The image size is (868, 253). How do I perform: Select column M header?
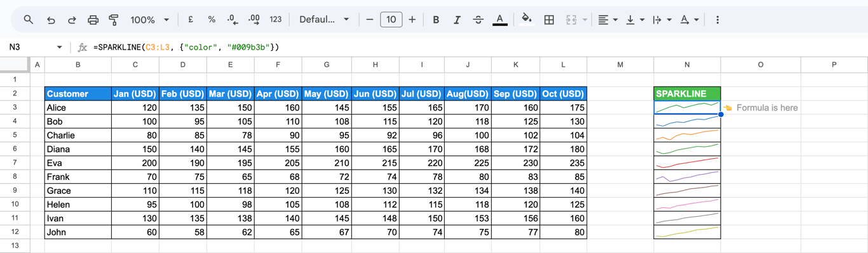[x=620, y=64]
